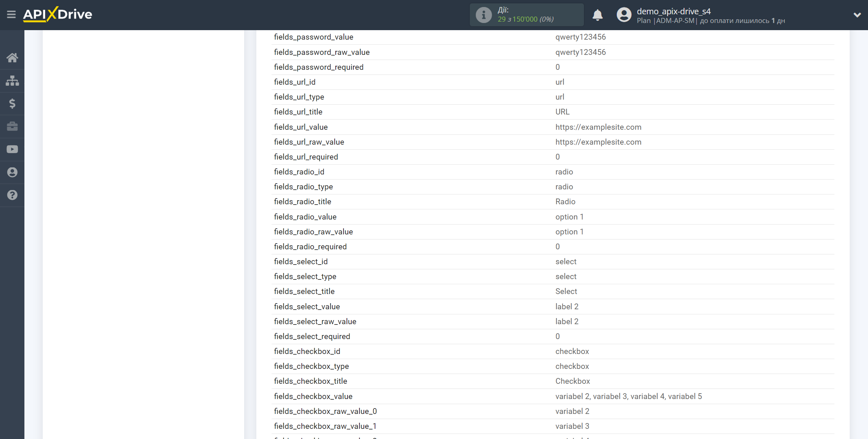Image resolution: width=868 pixels, height=439 pixels.
Task: Open connections sitemap icon in sidebar
Action: click(x=12, y=81)
